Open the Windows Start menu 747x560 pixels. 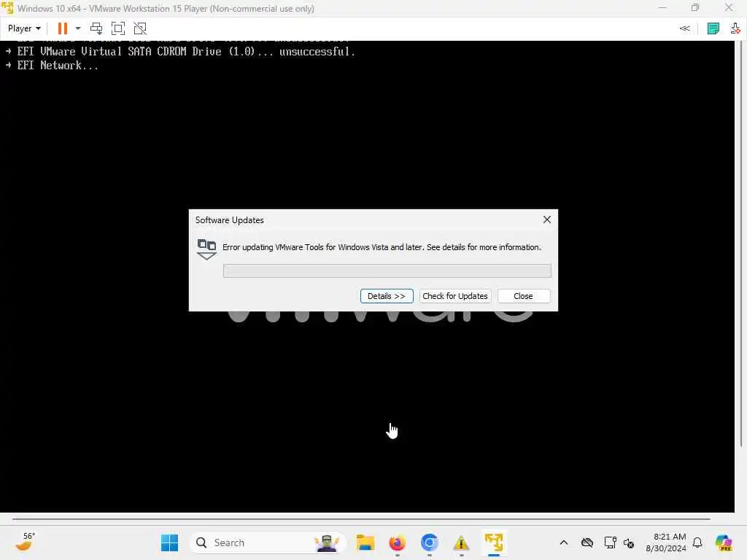(169, 542)
